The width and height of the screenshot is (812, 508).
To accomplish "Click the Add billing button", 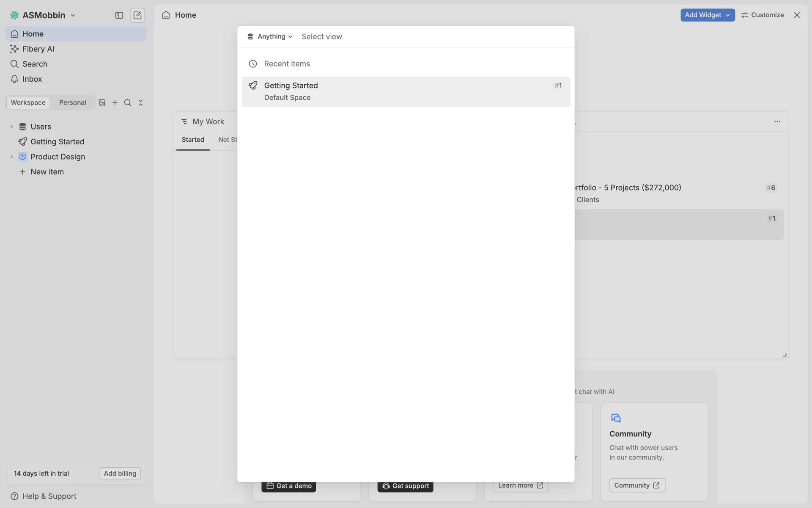I will pyautogui.click(x=120, y=473).
